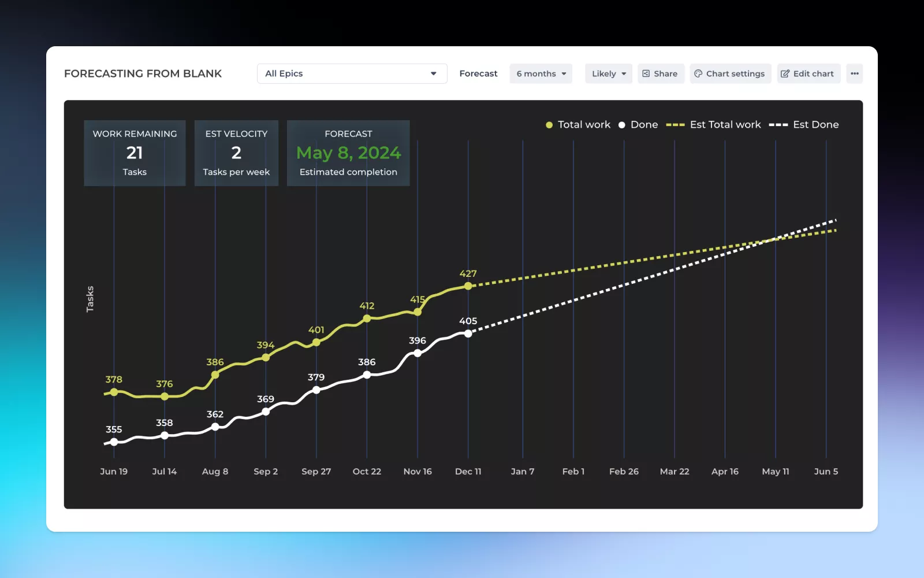924x578 pixels.
Task: Click the 401 Total work point at Sep 27
Action: point(316,342)
